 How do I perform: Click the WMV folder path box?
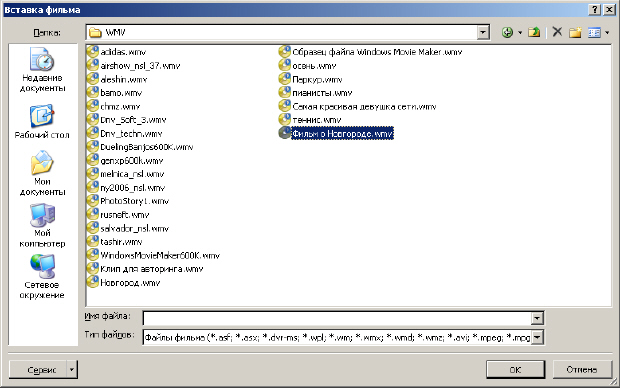pos(287,32)
